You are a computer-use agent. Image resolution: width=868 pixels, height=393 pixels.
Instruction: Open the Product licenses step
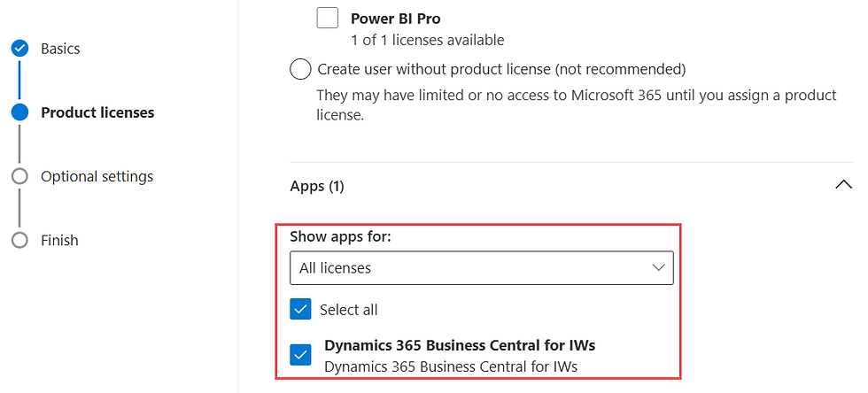(x=98, y=112)
